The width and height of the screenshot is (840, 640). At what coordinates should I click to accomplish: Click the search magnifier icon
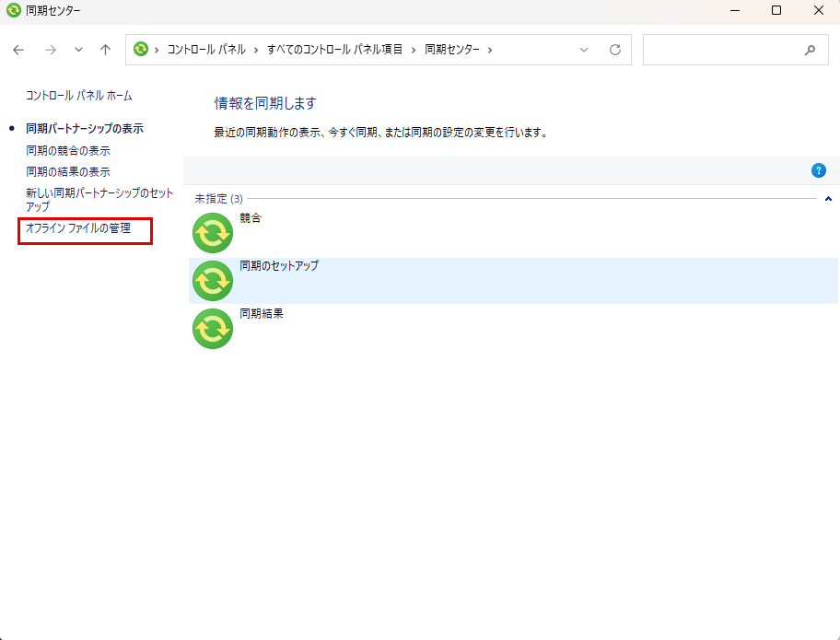pos(810,50)
